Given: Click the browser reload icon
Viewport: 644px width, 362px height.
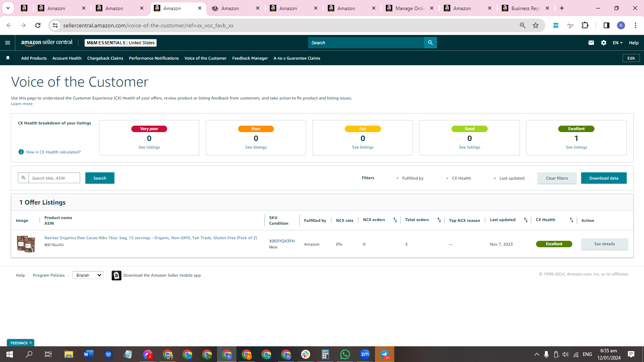Looking at the screenshot, I should click(38, 25).
